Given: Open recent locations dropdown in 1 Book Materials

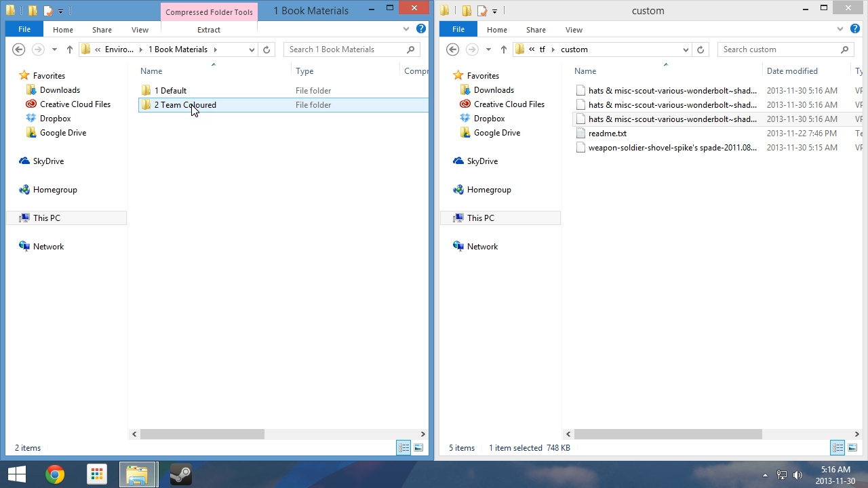Looking at the screenshot, I should (54, 49).
